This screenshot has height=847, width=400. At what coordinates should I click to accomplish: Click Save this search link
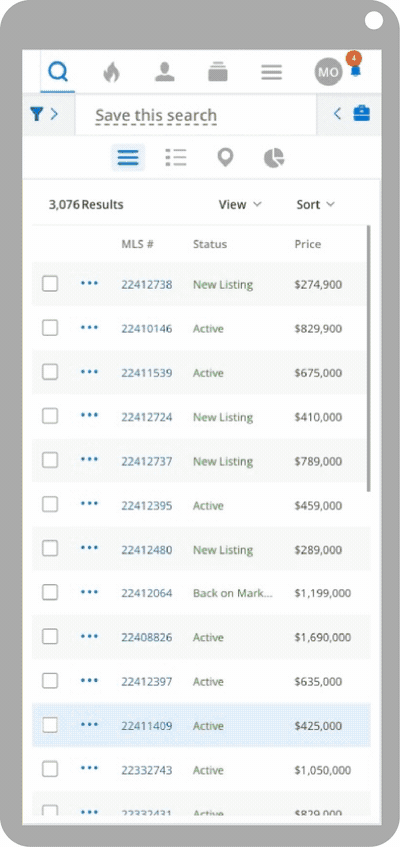156,116
